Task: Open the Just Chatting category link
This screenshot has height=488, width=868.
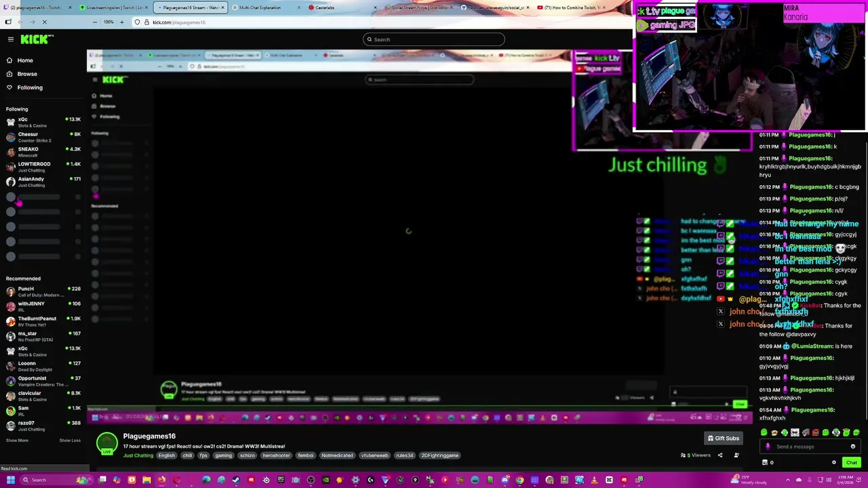Action: coord(138,455)
